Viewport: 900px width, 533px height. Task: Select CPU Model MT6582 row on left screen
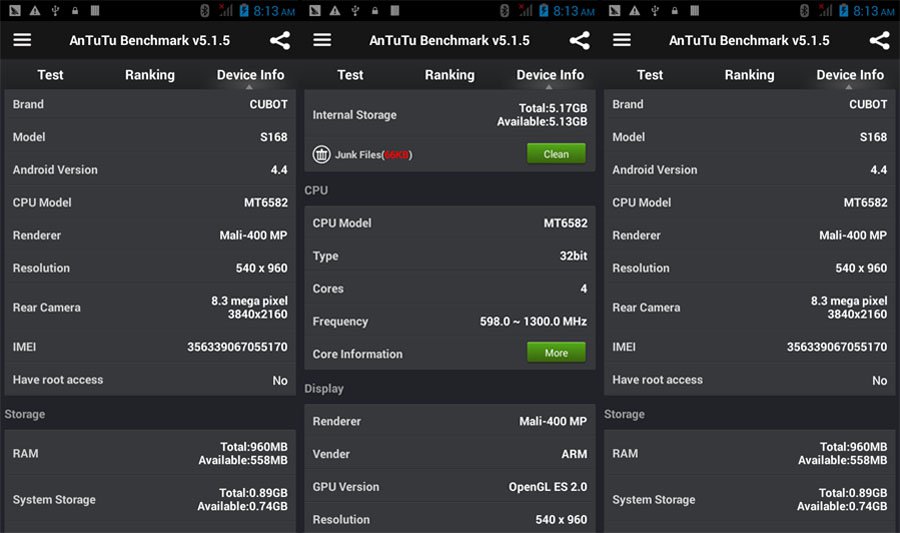150,202
